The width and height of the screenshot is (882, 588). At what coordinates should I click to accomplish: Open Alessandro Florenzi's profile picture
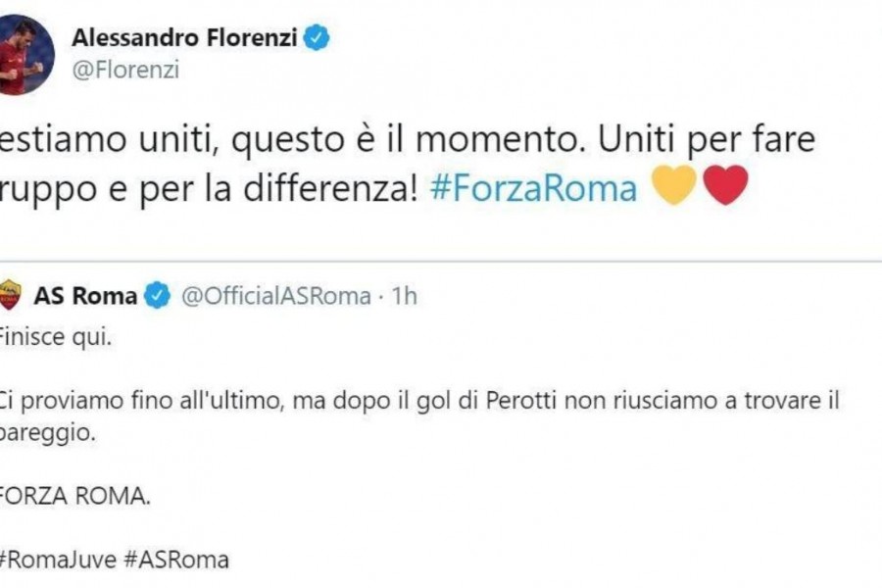25,55
